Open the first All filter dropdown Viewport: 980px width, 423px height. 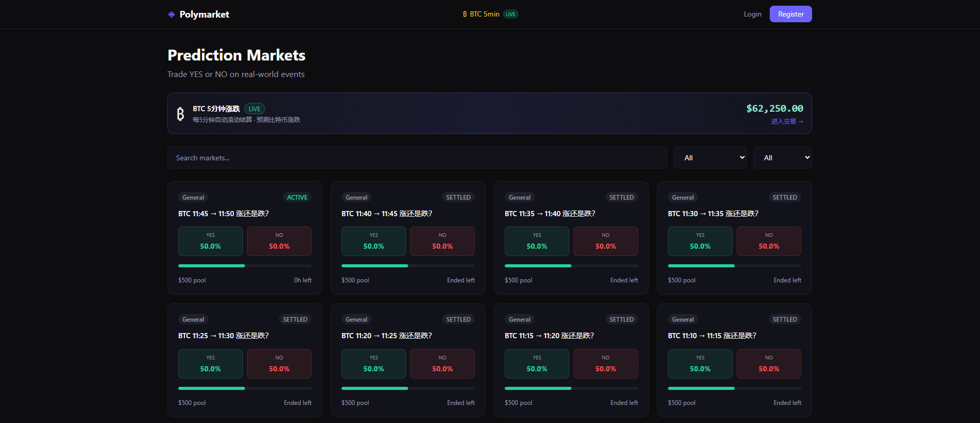(x=710, y=158)
